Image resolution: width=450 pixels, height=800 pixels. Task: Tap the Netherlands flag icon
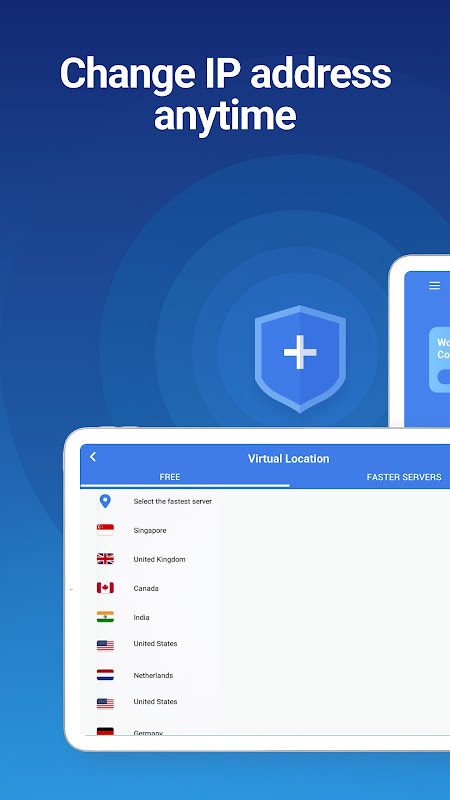point(105,675)
